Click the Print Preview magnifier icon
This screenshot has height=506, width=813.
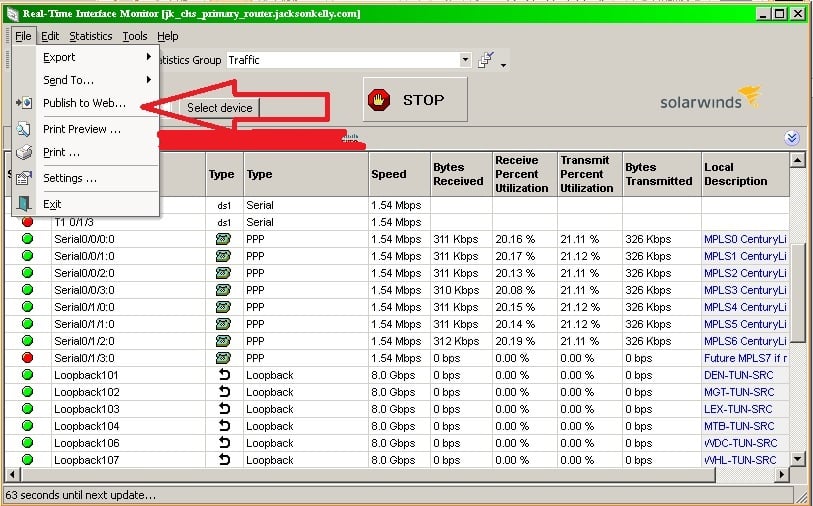[x=24, y=129]
